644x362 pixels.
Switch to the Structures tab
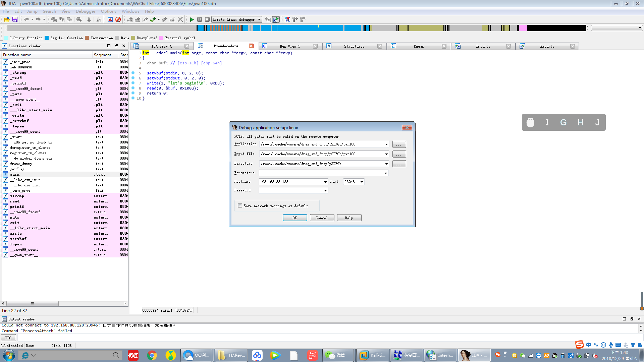tap(354, 46)
